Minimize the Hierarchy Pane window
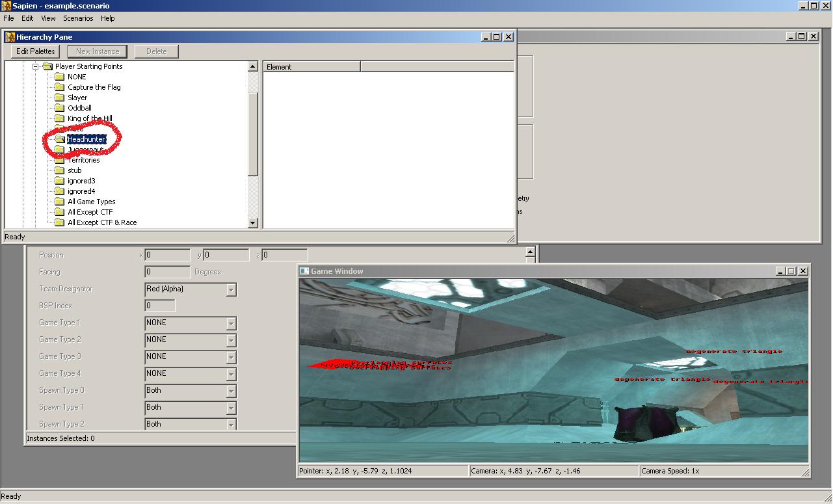 486,37
